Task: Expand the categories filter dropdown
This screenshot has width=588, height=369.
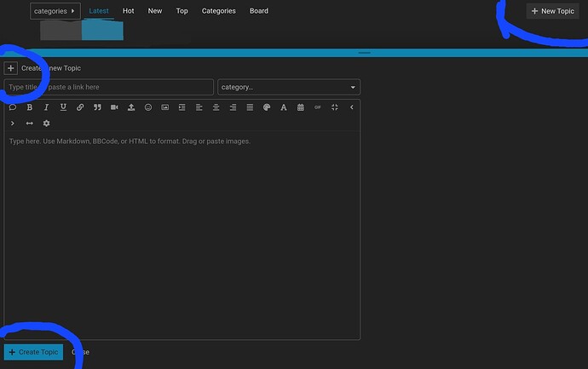Action: 55,11
